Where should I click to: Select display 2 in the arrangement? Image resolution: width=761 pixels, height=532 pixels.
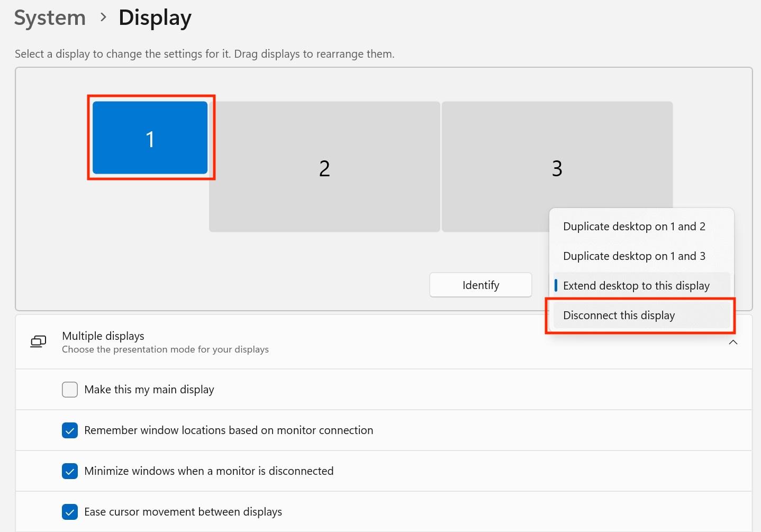[324, 168]
